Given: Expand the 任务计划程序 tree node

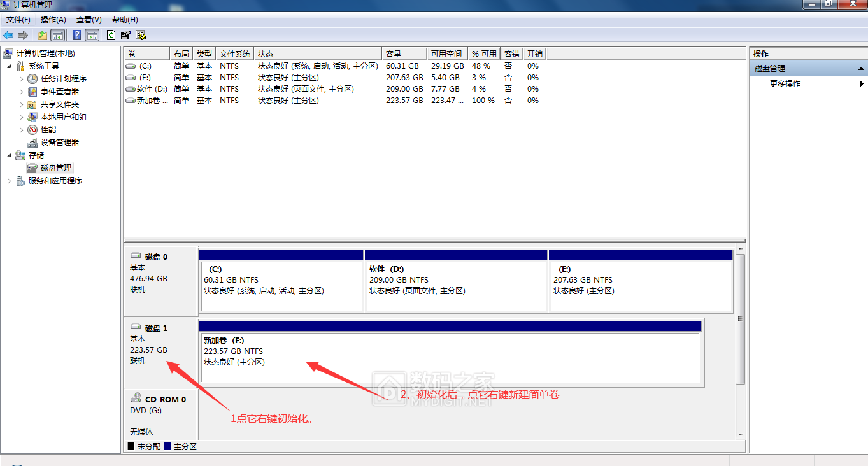Looking at the screenshot, I should tap(21, 79).
